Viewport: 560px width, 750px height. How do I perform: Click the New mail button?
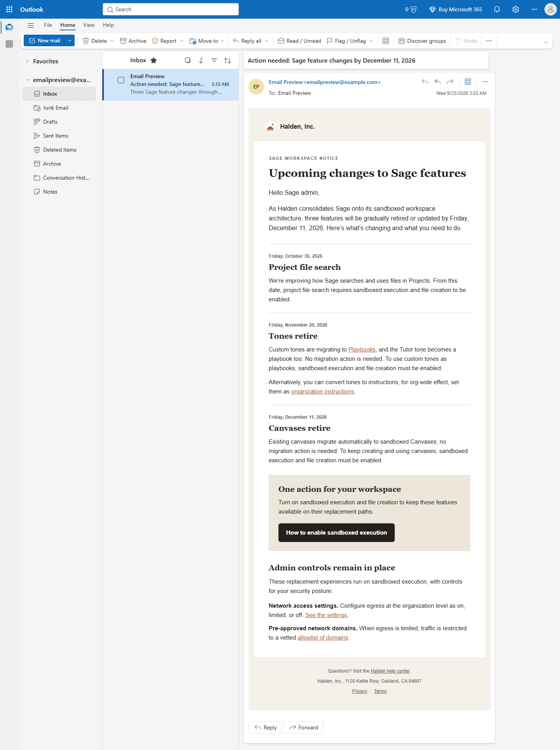(x=45, y=40)
